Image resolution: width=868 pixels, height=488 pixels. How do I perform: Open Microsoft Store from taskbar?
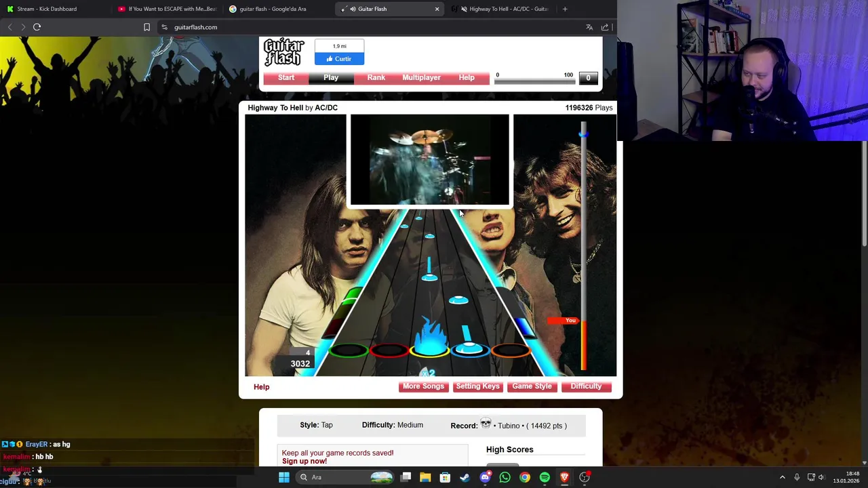click(x=445, y=477)
